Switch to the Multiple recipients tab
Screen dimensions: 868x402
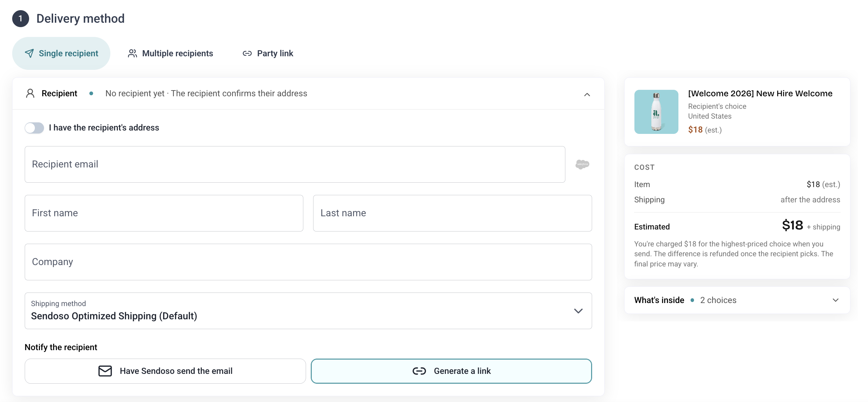point(171,53)
